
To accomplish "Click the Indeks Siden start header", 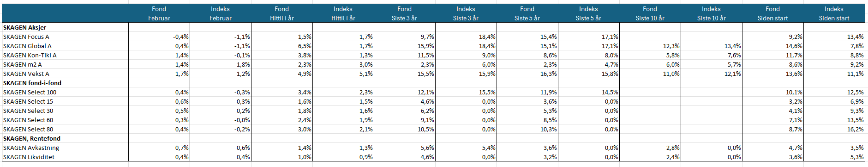I will pyautogui.click(x=834, y=13).
